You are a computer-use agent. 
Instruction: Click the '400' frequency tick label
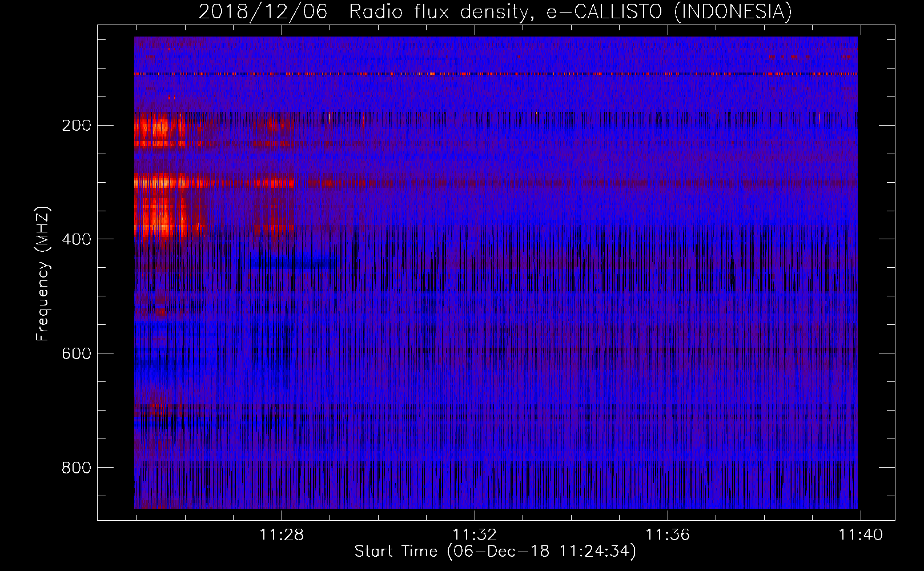click(x=77, y=239)
